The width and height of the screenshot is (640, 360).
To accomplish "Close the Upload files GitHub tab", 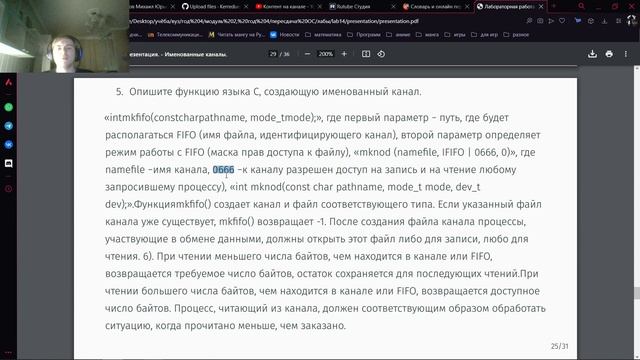I will click(x=246, y=7).
